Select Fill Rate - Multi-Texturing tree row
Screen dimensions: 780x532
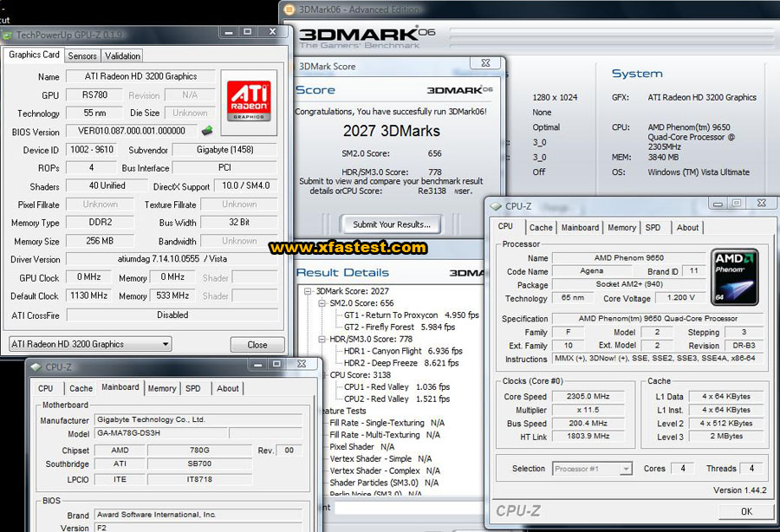[x=385, y=435]
